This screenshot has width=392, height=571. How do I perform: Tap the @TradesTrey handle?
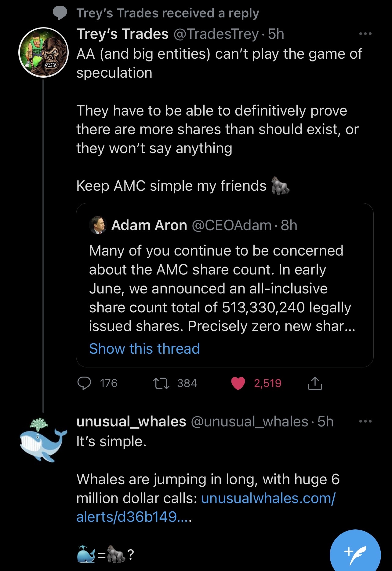tap(216, 34)
